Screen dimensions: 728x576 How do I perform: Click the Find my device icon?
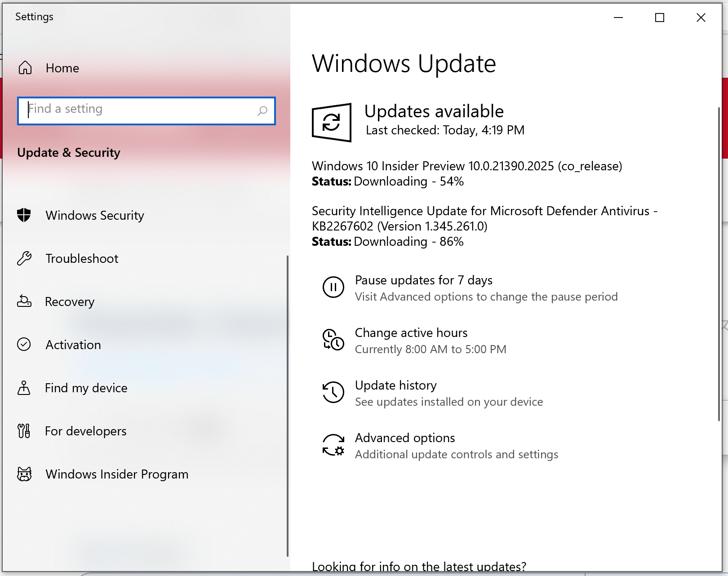(24, 388)
